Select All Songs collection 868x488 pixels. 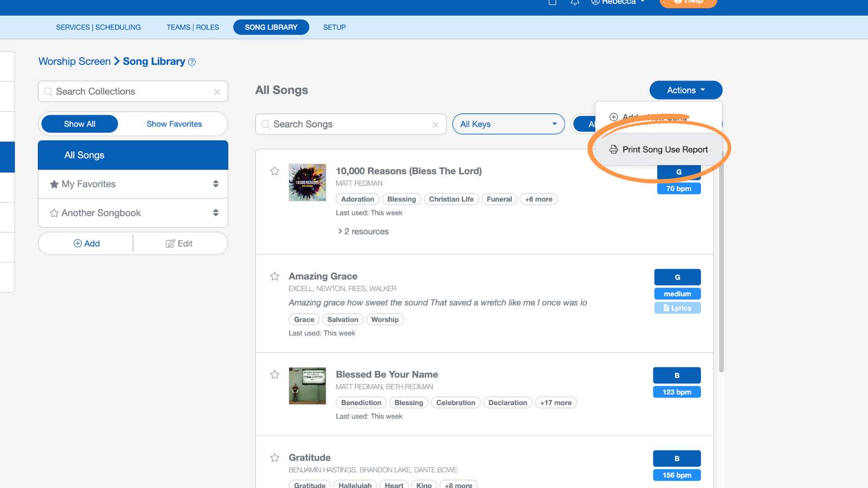pyautogui.click(x=133, y=155)
